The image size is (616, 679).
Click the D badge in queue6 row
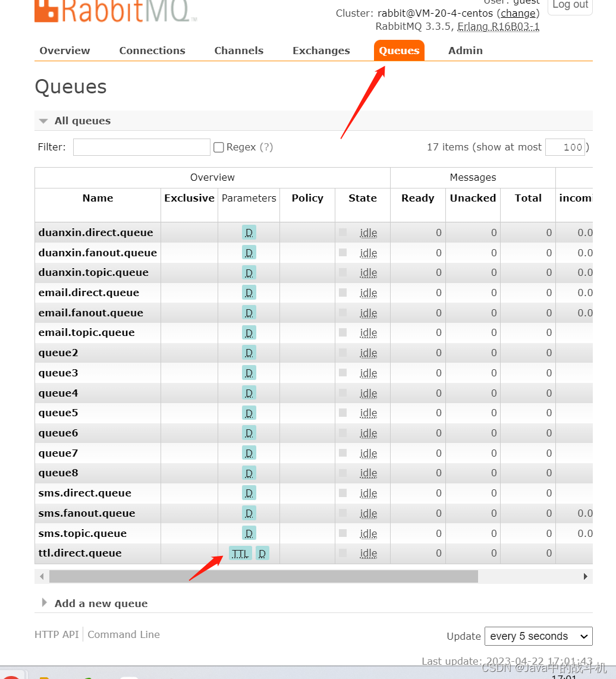pos(249,433)
